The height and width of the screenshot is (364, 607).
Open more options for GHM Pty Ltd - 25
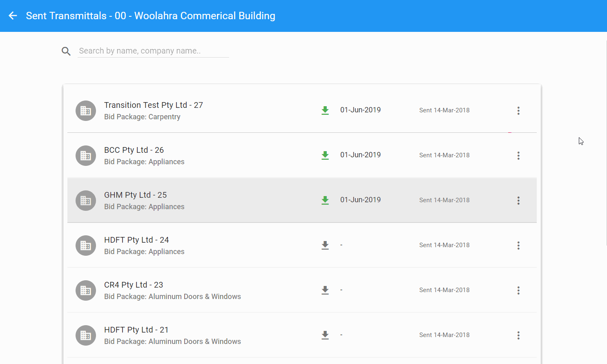pos(518,201)
